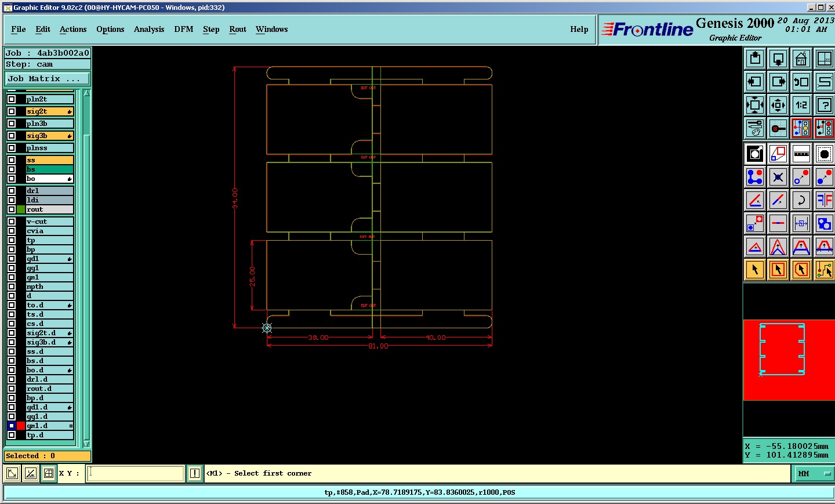Image resolution: width=835 pixels, height=504 pixels.
Task: Select the polygon selection arrow tool
Action: (x=801, y=270)
